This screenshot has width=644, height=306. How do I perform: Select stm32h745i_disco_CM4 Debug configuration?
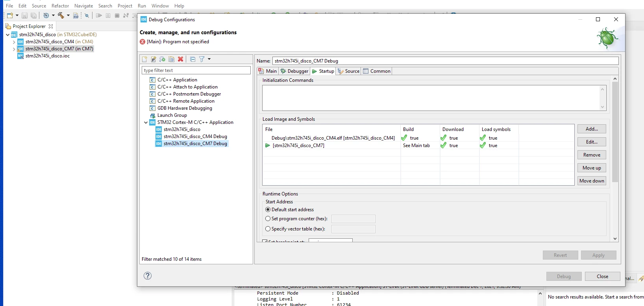click(x=195, y=136)
